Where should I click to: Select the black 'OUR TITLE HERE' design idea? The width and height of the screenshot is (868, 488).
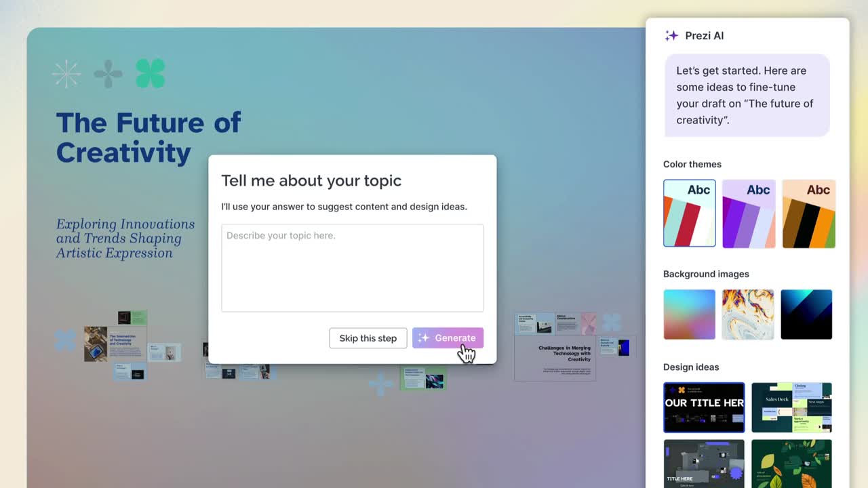coord(704,407)
